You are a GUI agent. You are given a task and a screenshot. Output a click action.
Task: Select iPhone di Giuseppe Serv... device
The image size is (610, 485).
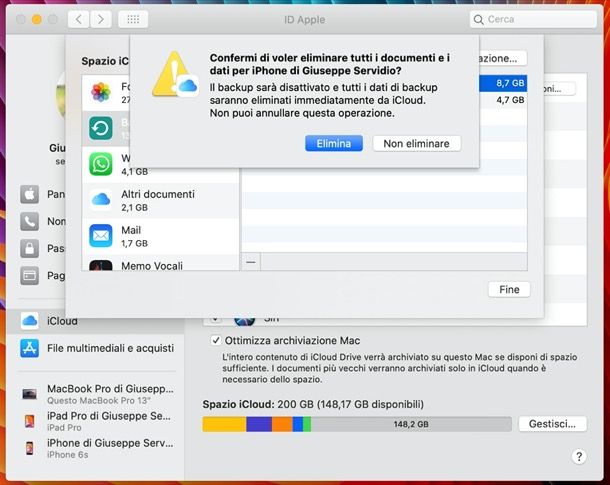click(x=97, y=448)
